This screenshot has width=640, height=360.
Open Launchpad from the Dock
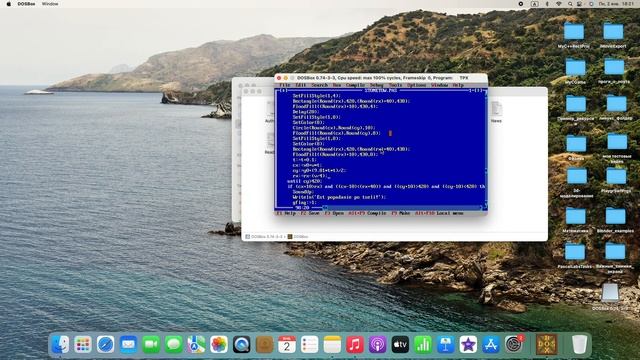[x=83, y=345]
